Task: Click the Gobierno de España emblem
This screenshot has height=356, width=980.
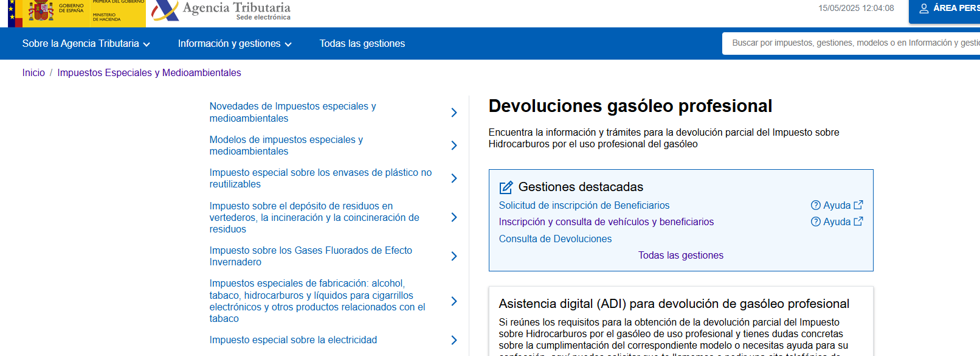Action: (41, 11)
